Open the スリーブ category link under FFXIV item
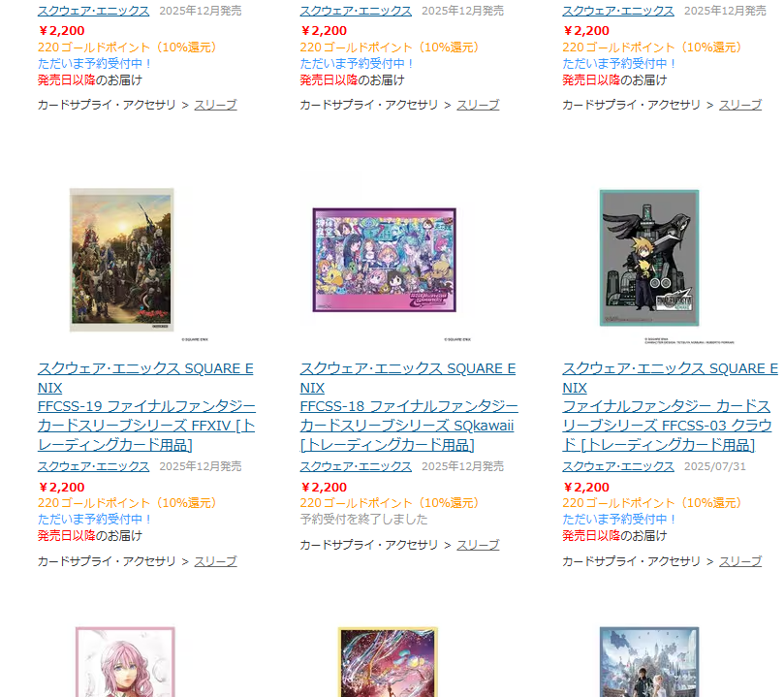 [x=215, y=561]
